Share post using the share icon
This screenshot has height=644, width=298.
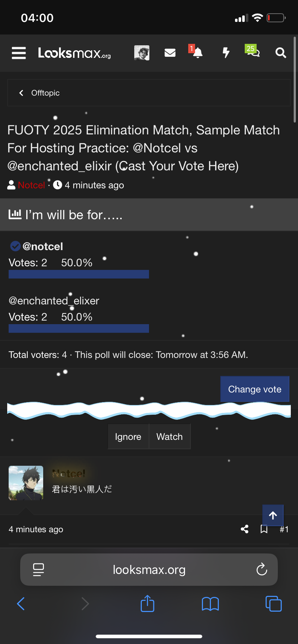(245, 529)
